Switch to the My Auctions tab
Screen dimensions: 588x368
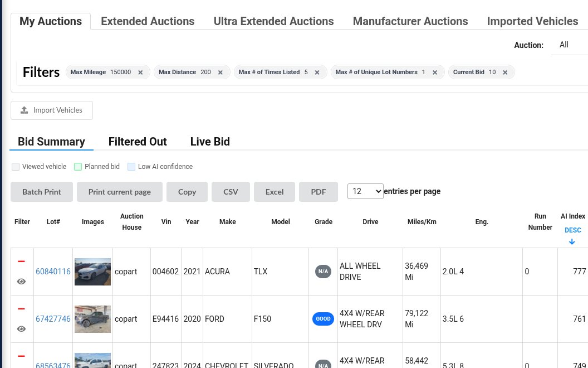[x=51, y=21]
